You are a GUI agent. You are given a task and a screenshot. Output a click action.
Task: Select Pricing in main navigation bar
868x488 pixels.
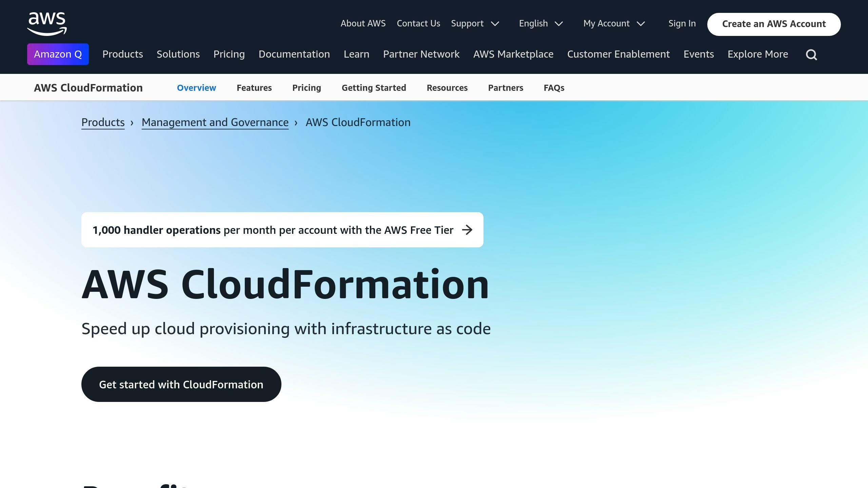[229, 54]
